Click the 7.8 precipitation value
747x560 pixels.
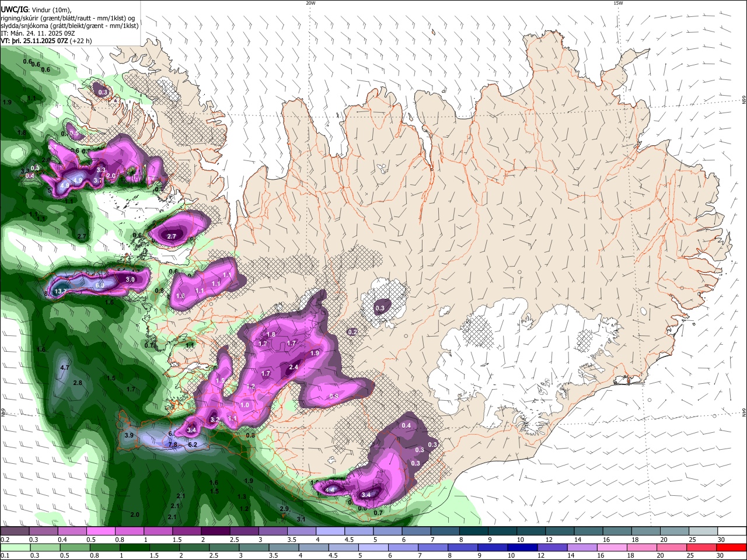point(173,444)
